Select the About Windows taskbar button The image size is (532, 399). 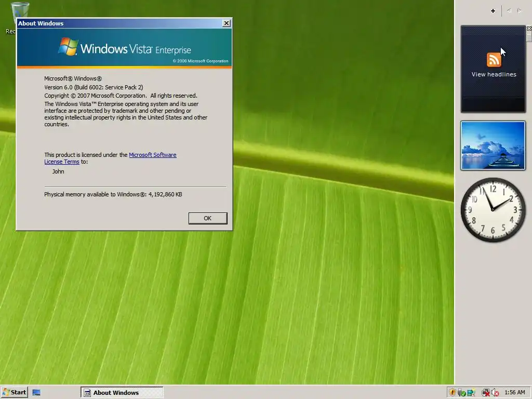coord(122,393)
